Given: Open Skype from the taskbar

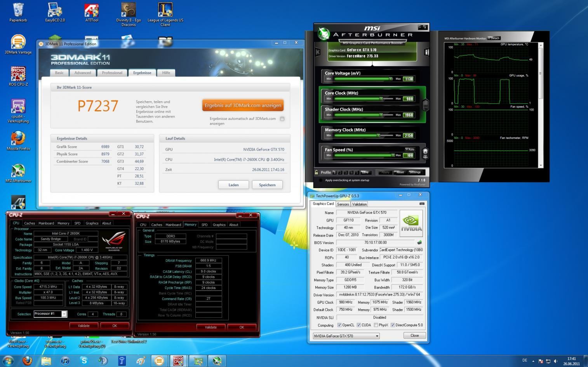Looking at the screenshot, I should click(x=84, y=360).
